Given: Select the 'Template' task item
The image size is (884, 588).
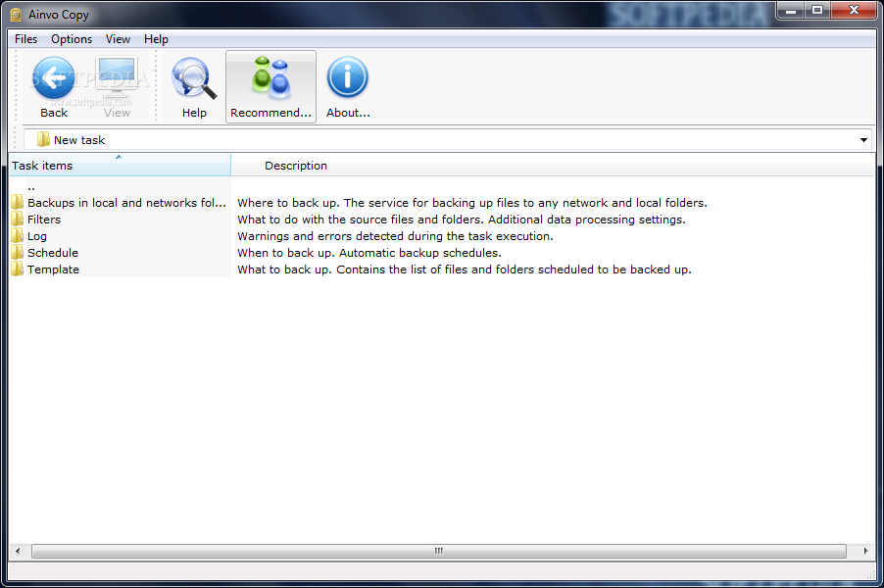Looking at the screenshot, I should 54,269.
